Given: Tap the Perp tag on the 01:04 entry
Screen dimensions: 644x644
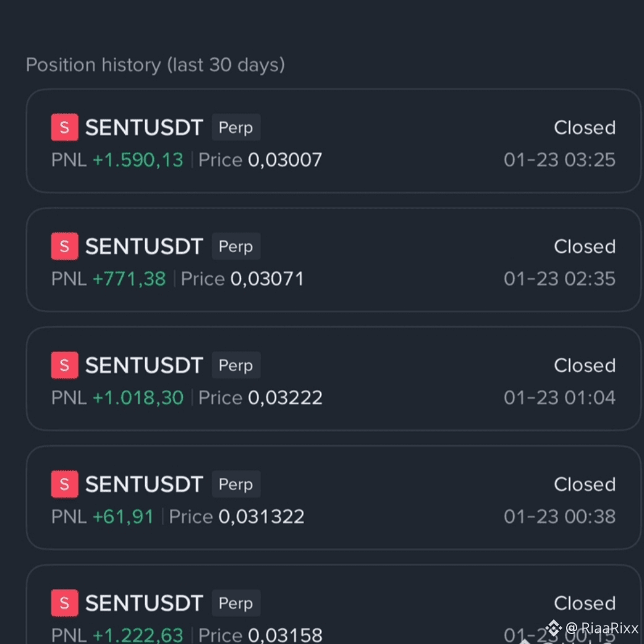Looking at the screenshot, I should coord(236,365).
